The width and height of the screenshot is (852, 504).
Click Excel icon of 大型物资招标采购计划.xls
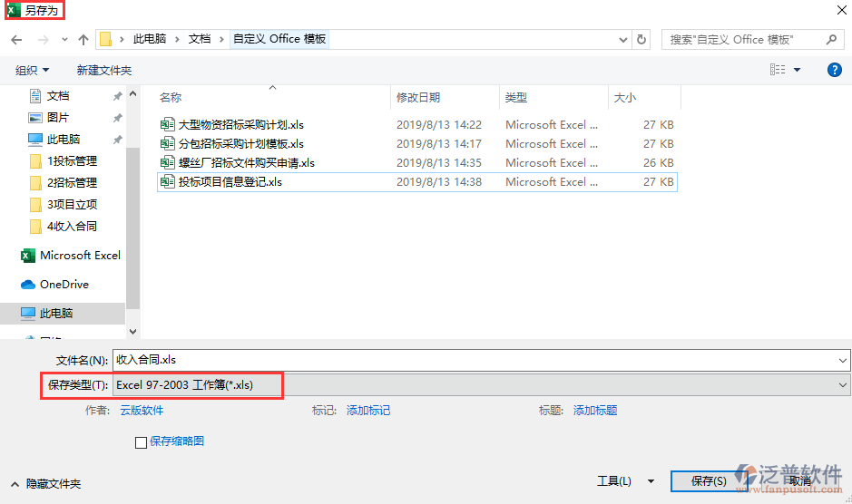[167, 124]
